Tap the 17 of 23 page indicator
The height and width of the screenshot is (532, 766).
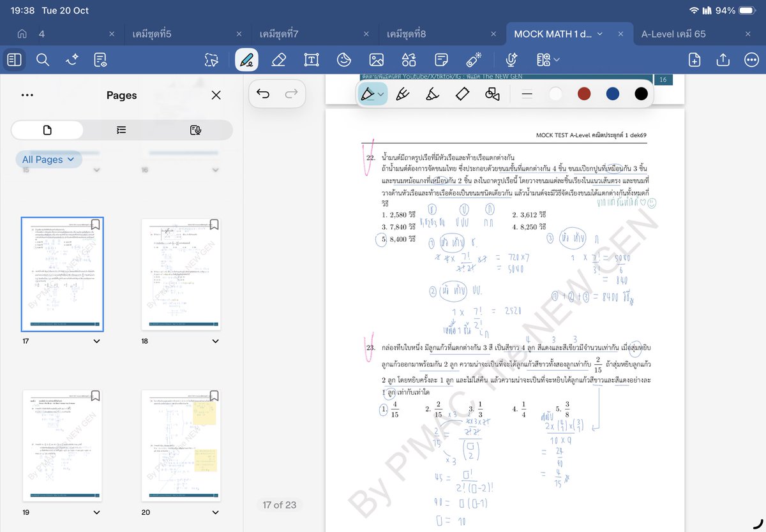pos(280,505)
